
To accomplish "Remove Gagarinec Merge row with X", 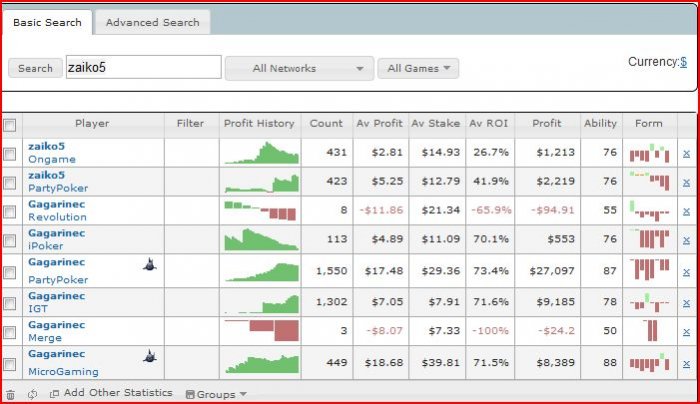I will [x=687, y=332].
